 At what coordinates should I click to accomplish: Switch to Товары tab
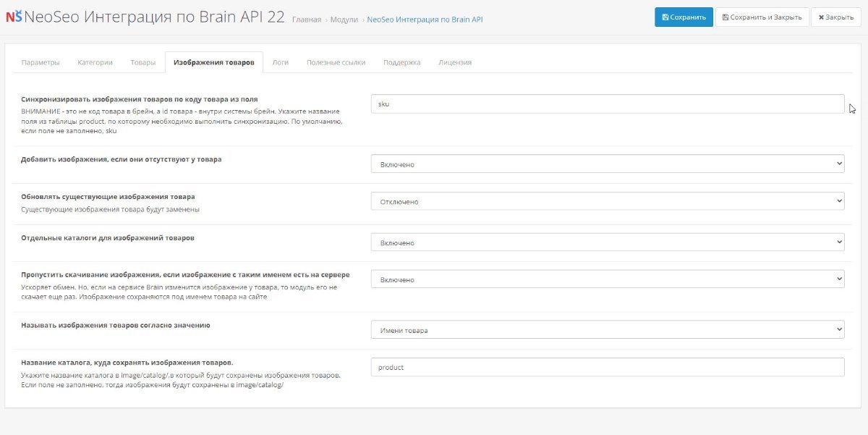143,62
